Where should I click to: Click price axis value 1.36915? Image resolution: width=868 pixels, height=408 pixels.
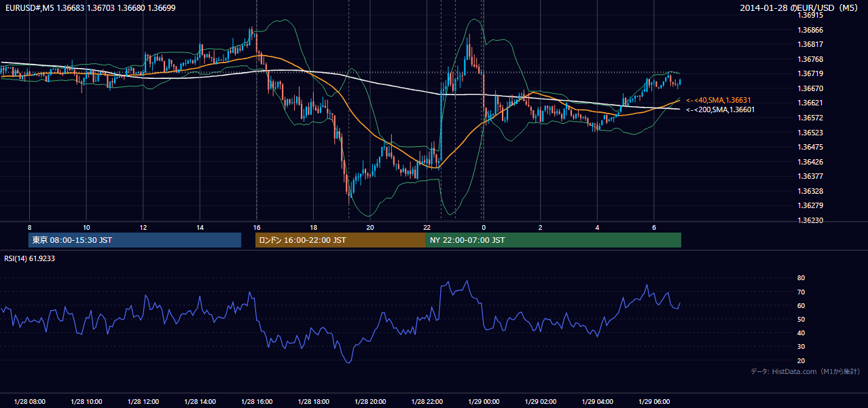[810, 16]
